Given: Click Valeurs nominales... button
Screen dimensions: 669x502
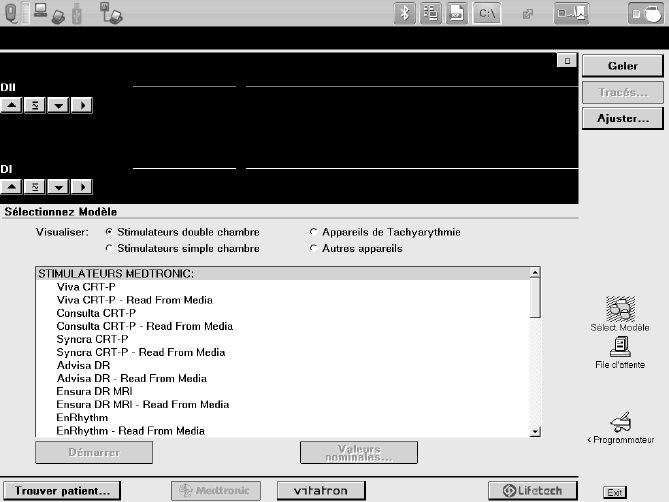Looking at the screenshot, I should [359, 453].
